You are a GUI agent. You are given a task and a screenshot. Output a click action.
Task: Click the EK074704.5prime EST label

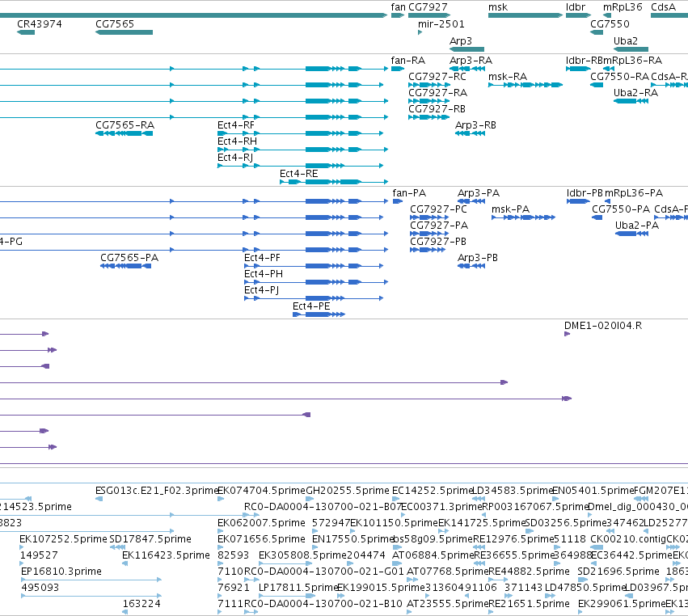pyautogui.click(x=261, y=491)
